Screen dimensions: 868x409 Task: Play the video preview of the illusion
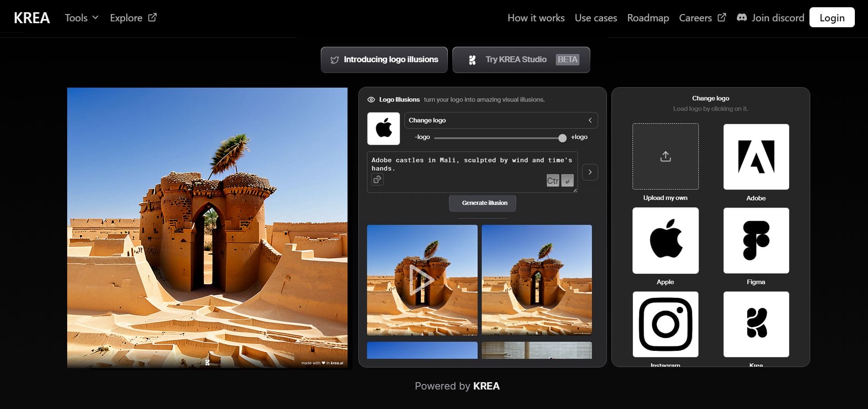coord(422,280)
